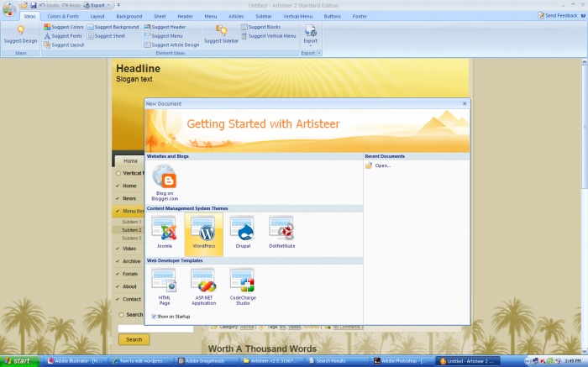Choose the ASP.NET Application template
This screenshot has height=367, width=588.
[203, 286]
